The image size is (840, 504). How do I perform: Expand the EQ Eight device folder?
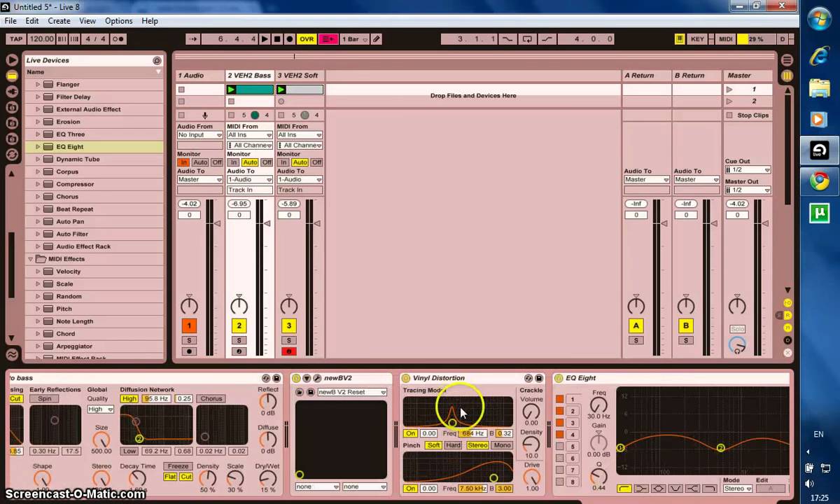click(38, 147)
